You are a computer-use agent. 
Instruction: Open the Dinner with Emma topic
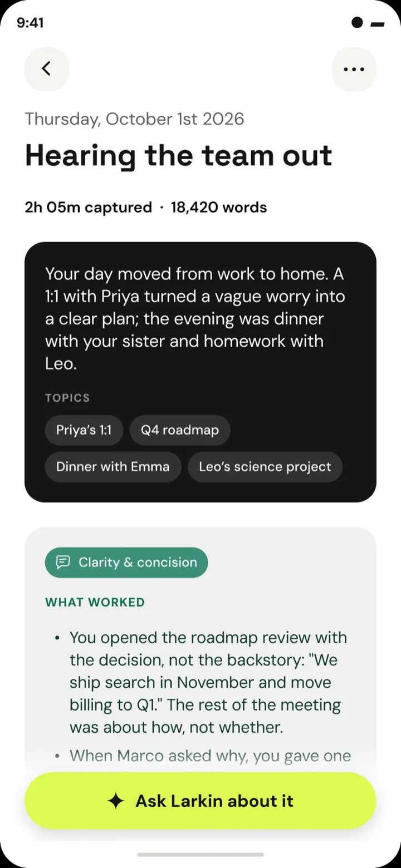tap(113, 467)
